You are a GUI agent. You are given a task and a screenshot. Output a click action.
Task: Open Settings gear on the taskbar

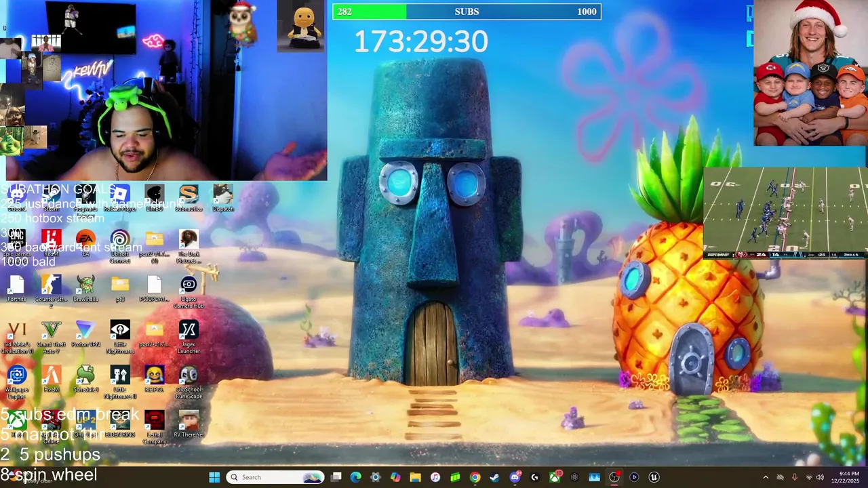pos(376,477)
